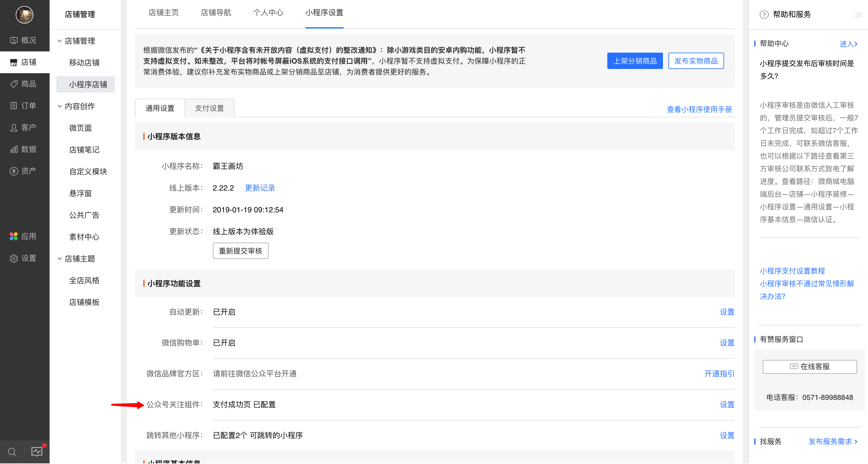868x464 pixels.
Task: Open 素材中心 in the submenu
Action: click(84, 237)
